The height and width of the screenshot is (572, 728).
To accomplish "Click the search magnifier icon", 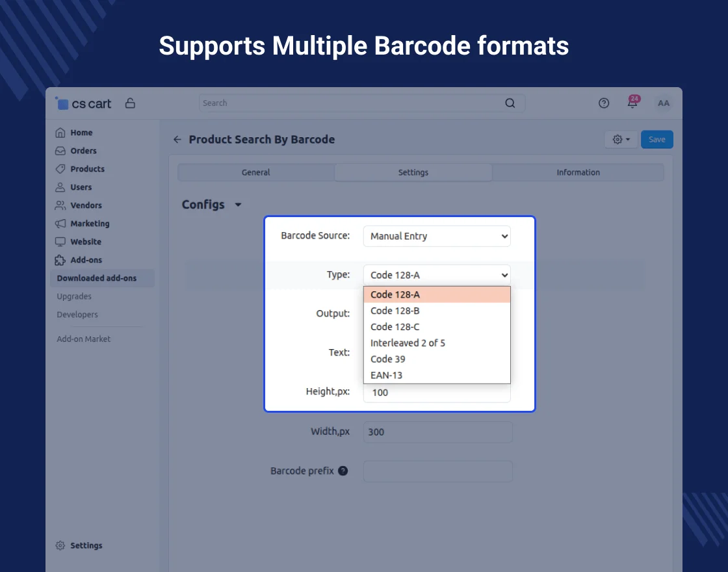I will (510, 103).
